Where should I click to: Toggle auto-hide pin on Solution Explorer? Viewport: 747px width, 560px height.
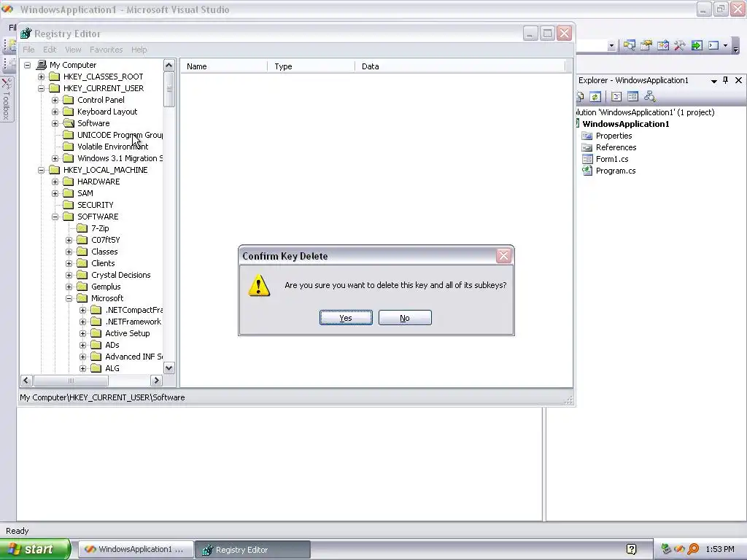tap(726, 80)
